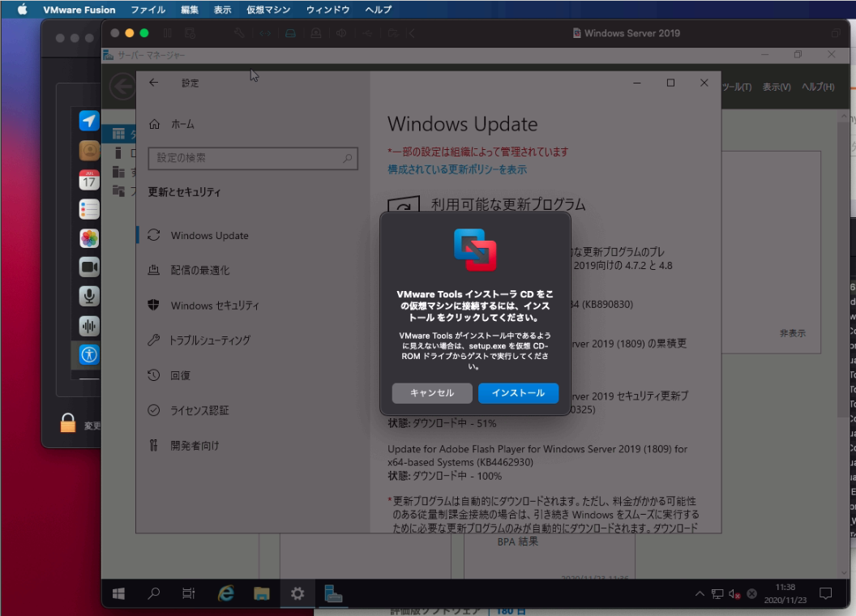Click the search magnifier icon in Settings
Image resolution: width=856 pixels, height=616 pixels.
tap(347, 158)
